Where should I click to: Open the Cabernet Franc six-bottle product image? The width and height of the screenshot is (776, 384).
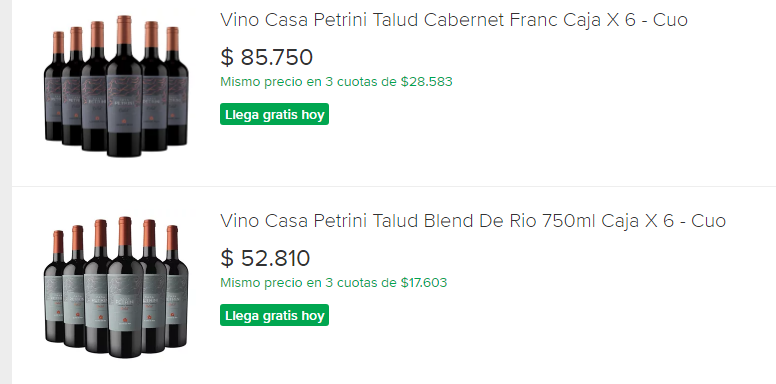click(x=116, y=86)
